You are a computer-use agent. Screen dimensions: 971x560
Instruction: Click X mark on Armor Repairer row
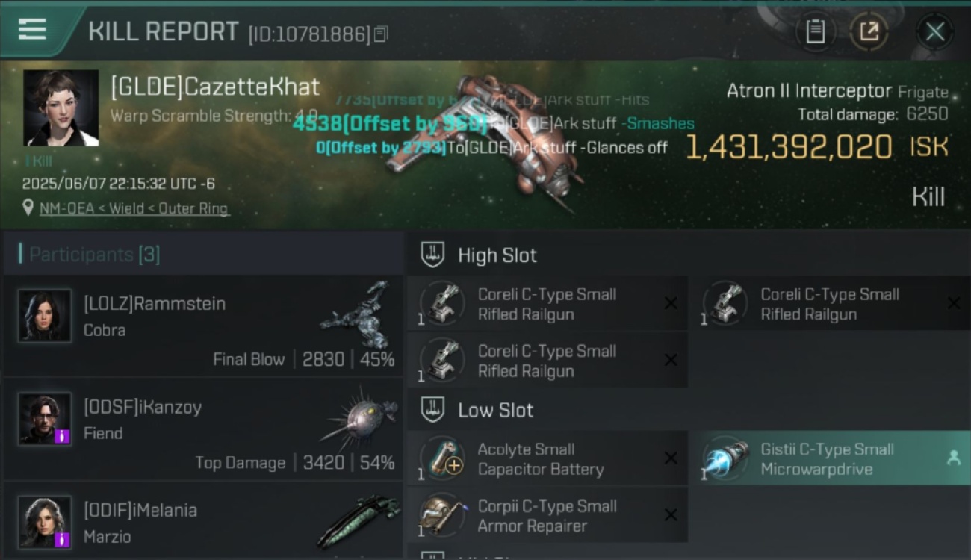pyautogui.click(x=671, y=515)
